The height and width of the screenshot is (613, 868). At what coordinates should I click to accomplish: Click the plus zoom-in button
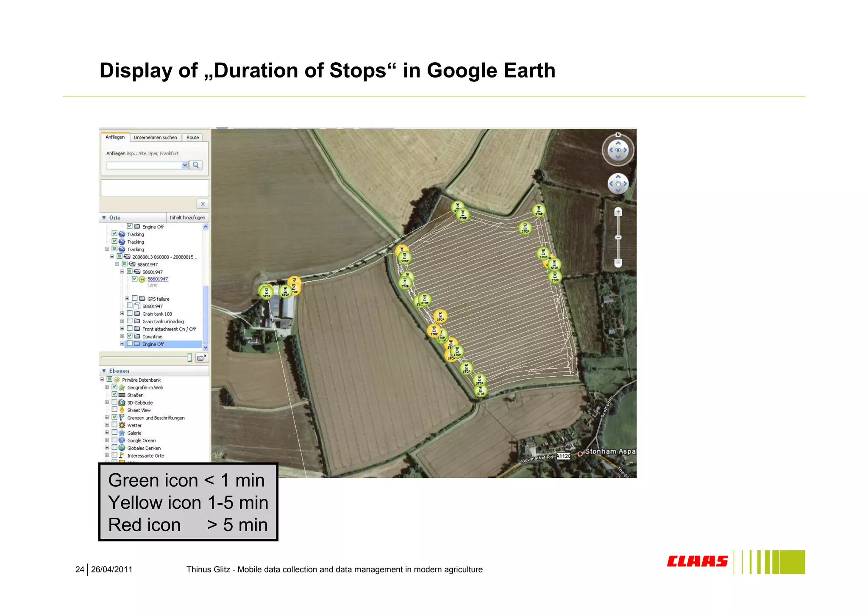pos(618,211)
